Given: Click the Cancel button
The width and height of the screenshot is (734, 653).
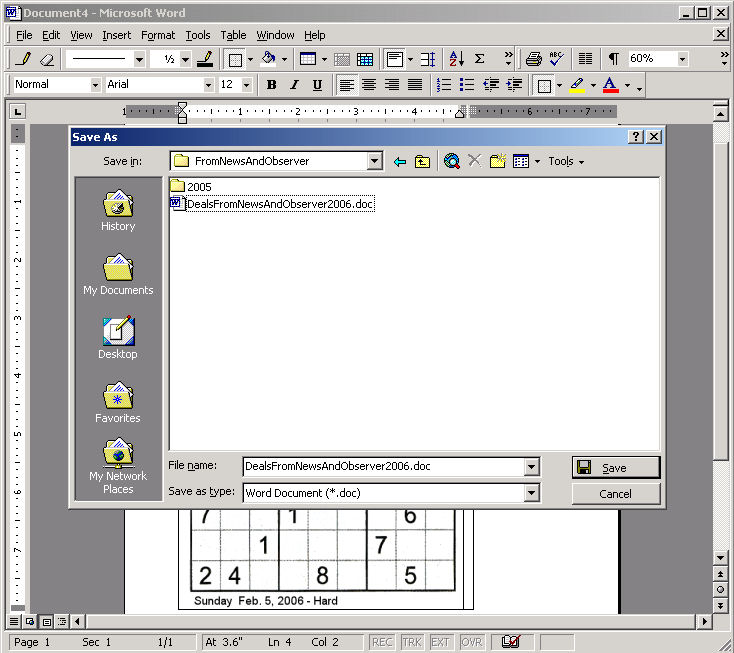Looking at the screenshot, I should (616, 493).
